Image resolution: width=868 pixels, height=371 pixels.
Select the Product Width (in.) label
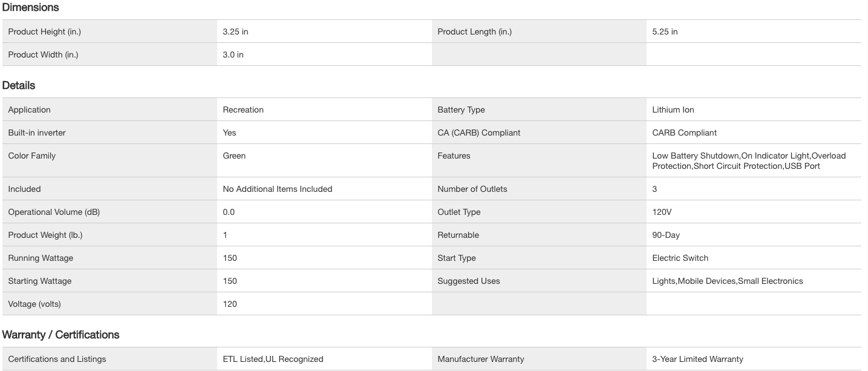coord(43,54)
